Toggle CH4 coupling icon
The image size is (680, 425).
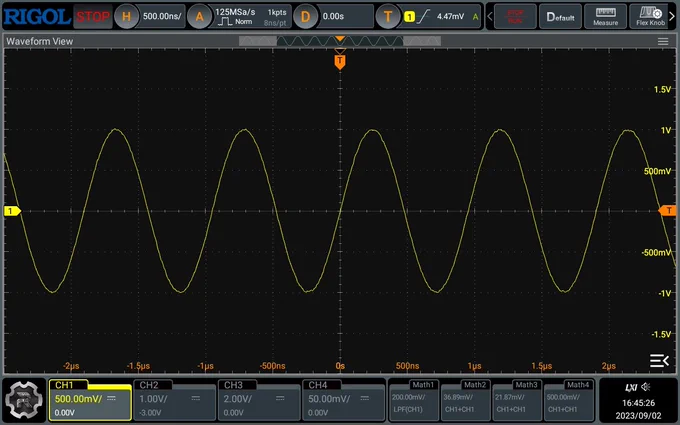click(364, 398)
